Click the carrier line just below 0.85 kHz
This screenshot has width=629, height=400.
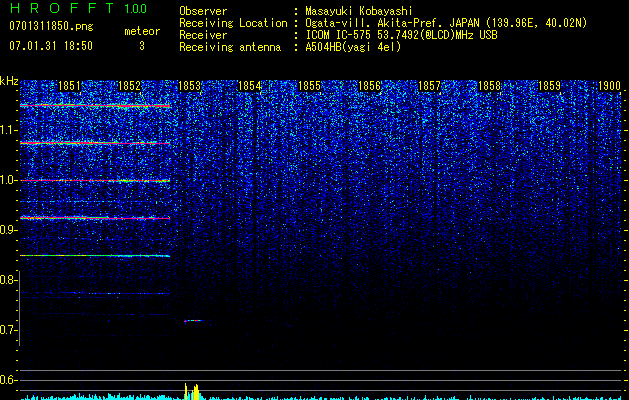tap(95, 256)
